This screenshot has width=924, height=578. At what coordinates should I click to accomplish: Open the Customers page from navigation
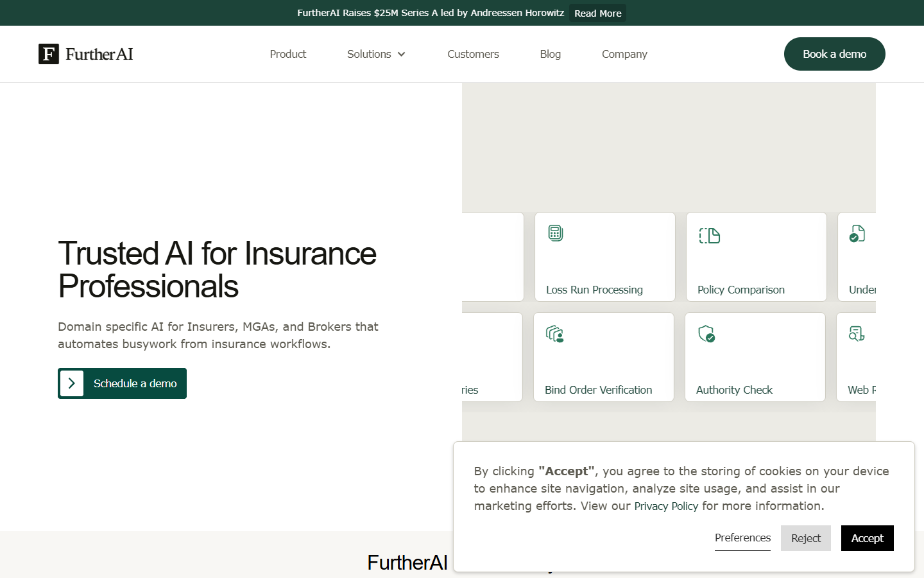coord(473,54)
